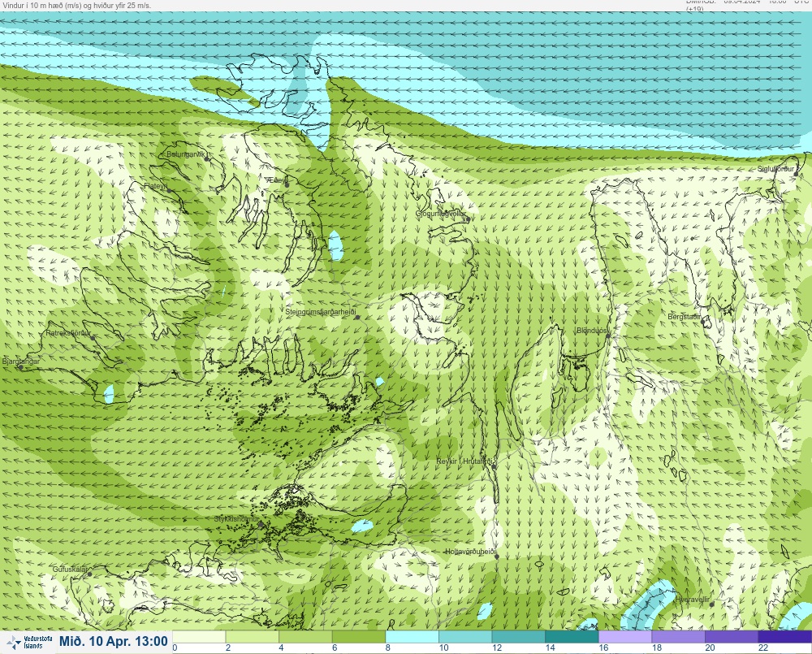Select the 12–14 m/s teal legend swatch
The image size is (812, 654).
519,636
